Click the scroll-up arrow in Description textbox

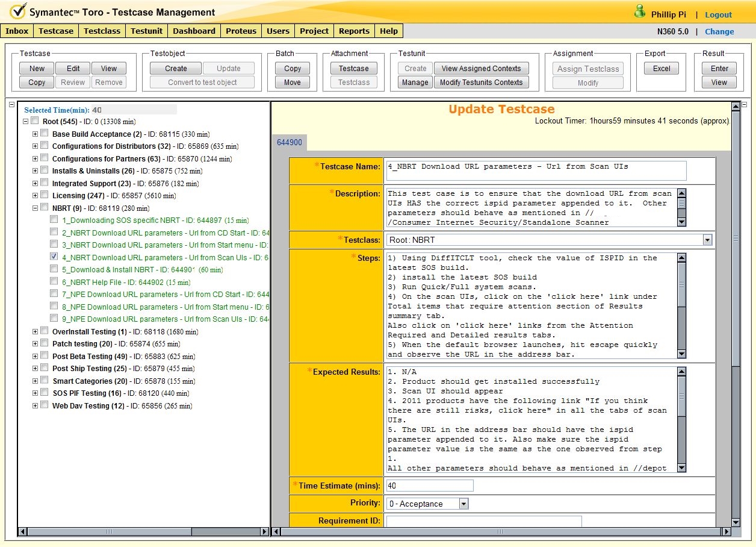pos(681,194)
